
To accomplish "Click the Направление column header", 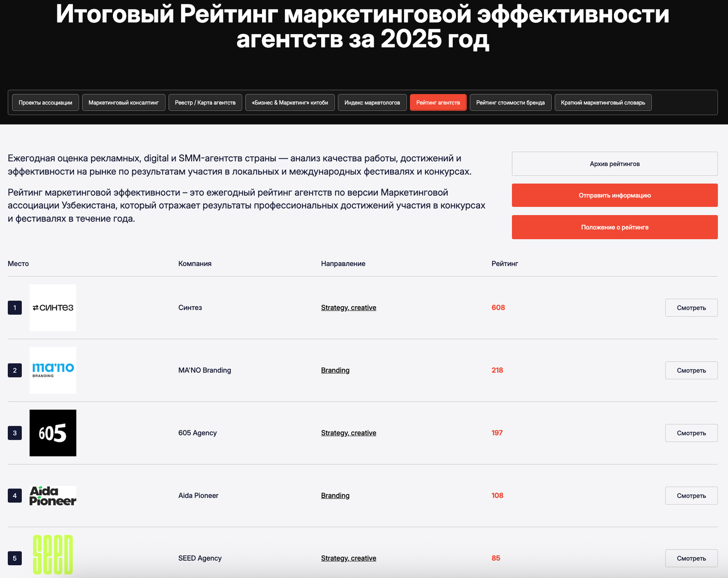I will pyautogui.click(x=343, y=264).
